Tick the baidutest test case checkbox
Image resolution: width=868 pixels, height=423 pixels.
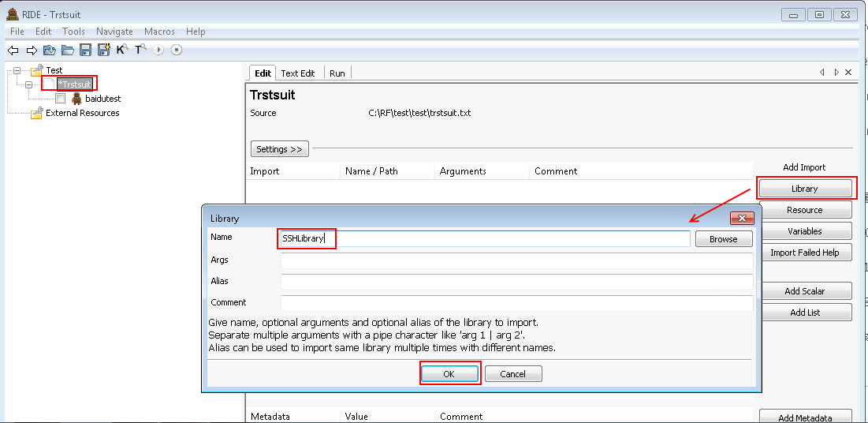(x=61, y=99)
